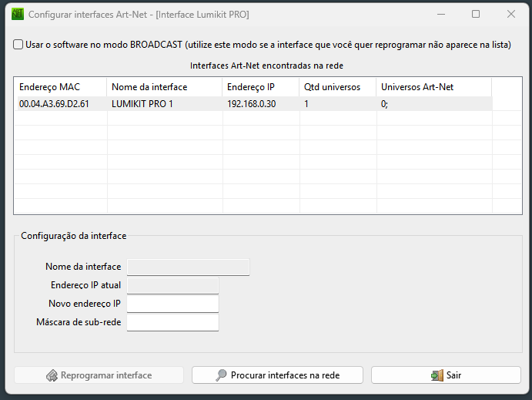Screen dimensions: 532x400
Task: Enable the BROADCAST mode checkbox
Action: point(18,45)
